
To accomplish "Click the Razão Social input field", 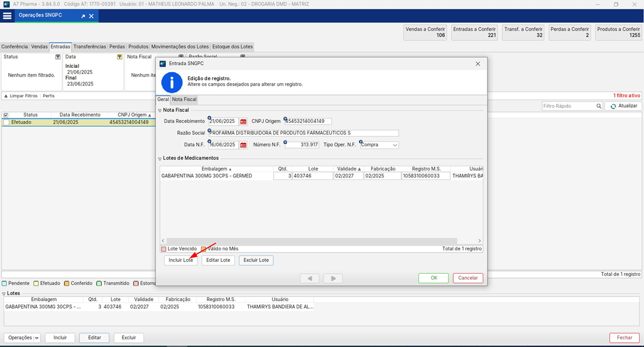I will point(304,133).
